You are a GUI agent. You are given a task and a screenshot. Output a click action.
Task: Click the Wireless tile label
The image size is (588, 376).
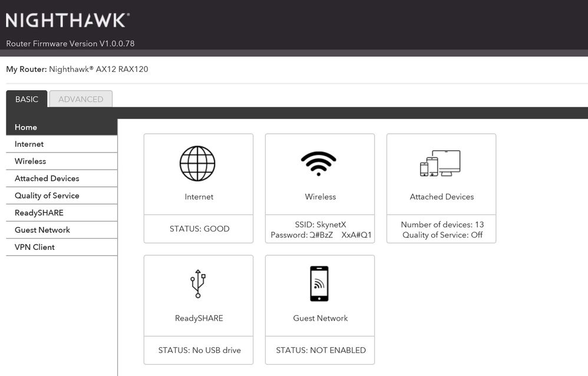321,197
